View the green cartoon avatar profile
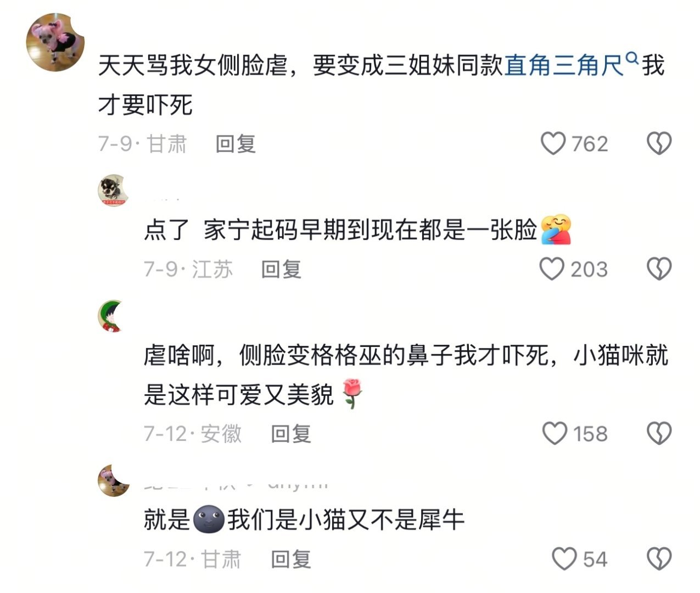Screen dimensions: 700x593 (114, 316)
